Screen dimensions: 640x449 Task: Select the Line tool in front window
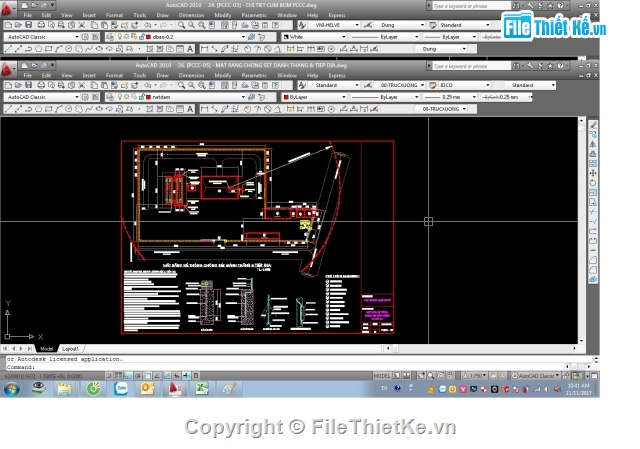click(8, 109)
